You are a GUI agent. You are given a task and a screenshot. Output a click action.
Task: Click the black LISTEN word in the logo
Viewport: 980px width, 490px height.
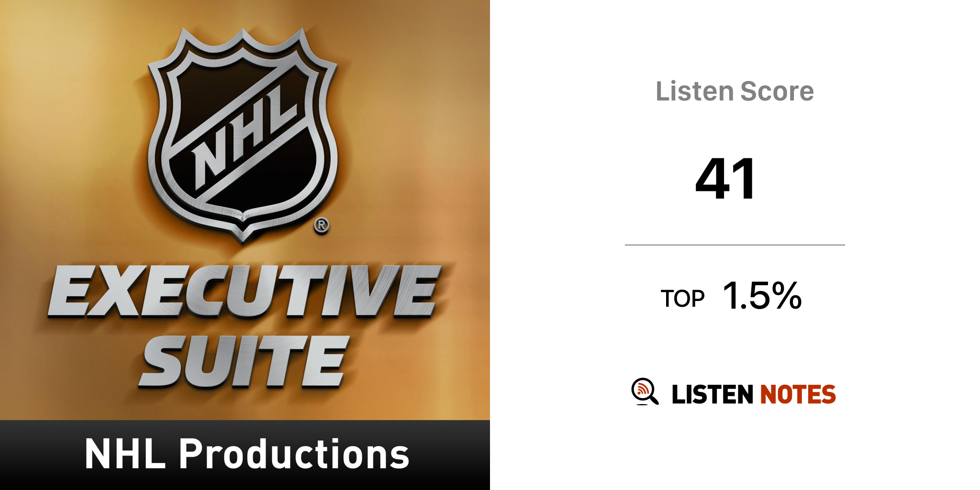713,394
